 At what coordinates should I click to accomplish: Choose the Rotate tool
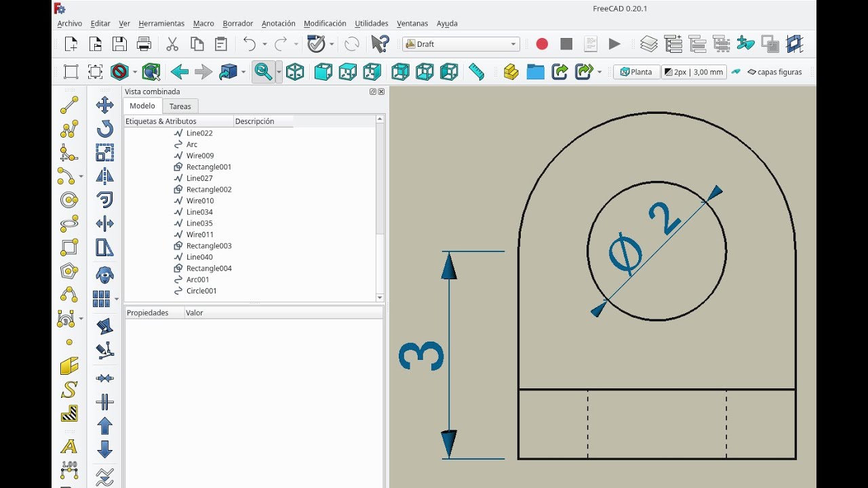104,129
